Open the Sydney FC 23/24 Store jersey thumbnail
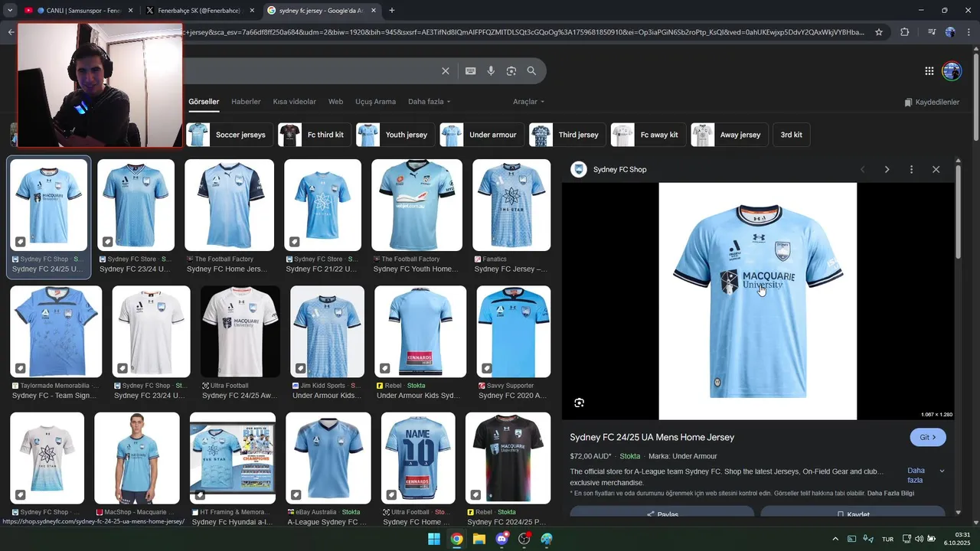This screenshot has height=551, width=980. coord(136,205)
